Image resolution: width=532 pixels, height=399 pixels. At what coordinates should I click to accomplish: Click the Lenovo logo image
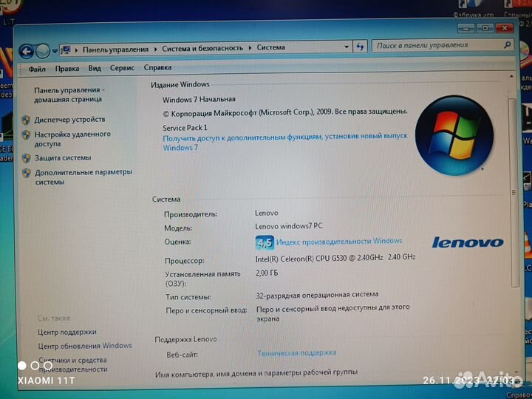(468, 242)
